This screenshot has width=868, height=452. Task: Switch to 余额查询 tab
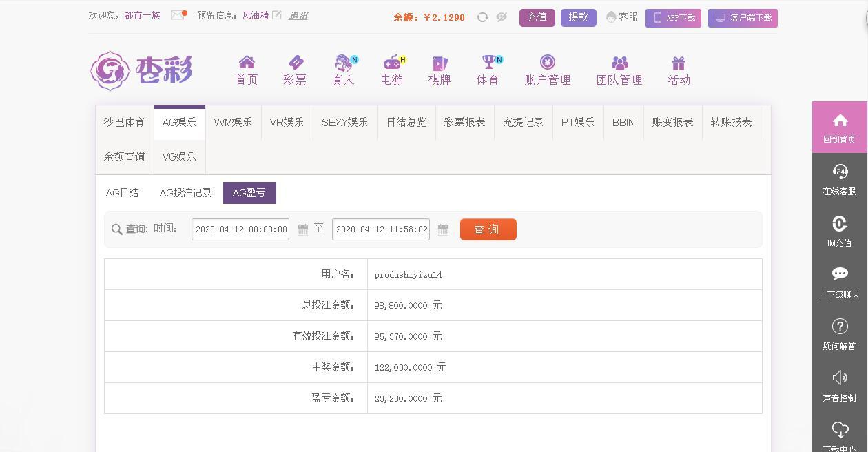[x=125, y=157]
